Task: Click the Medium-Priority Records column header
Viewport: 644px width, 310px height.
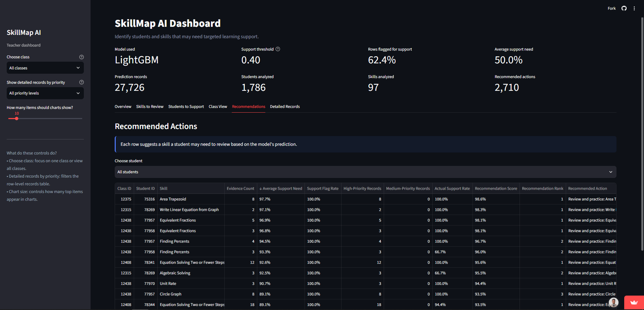Action: click(408, 188)
